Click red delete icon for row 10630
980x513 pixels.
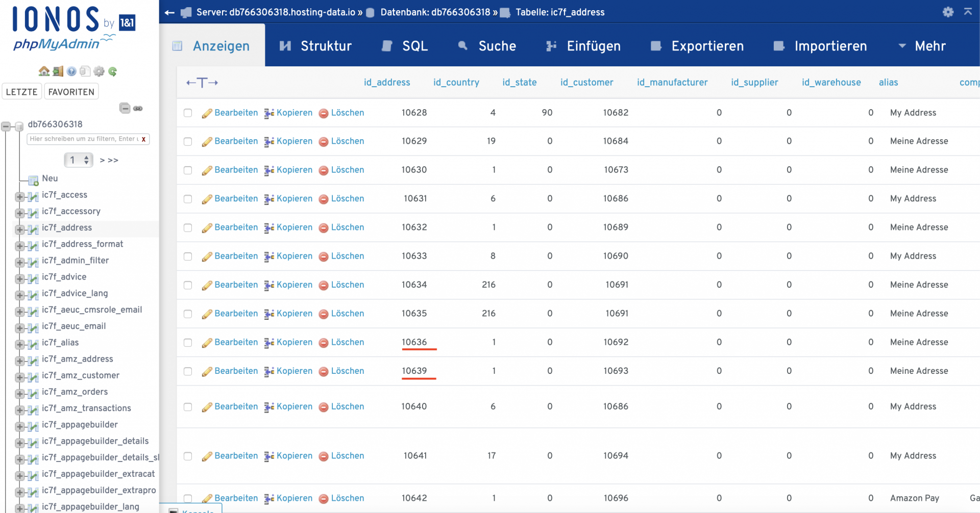pos(323,170)
